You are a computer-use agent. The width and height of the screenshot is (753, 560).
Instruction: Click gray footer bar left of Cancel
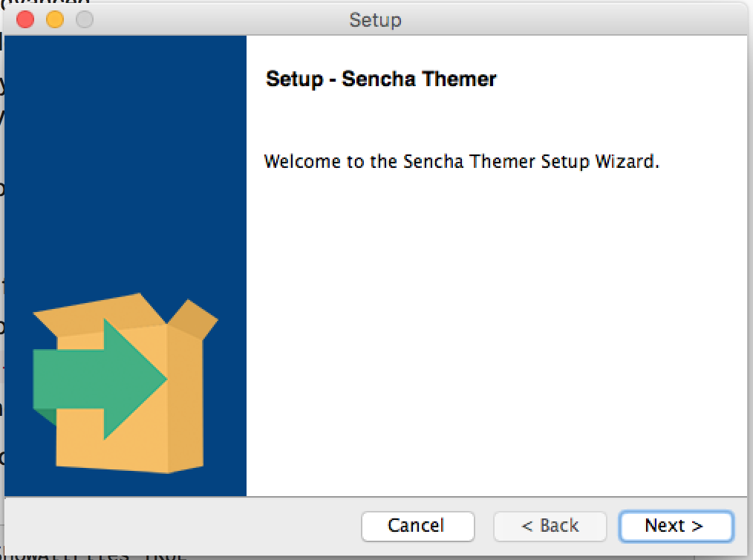click(178, 526)
